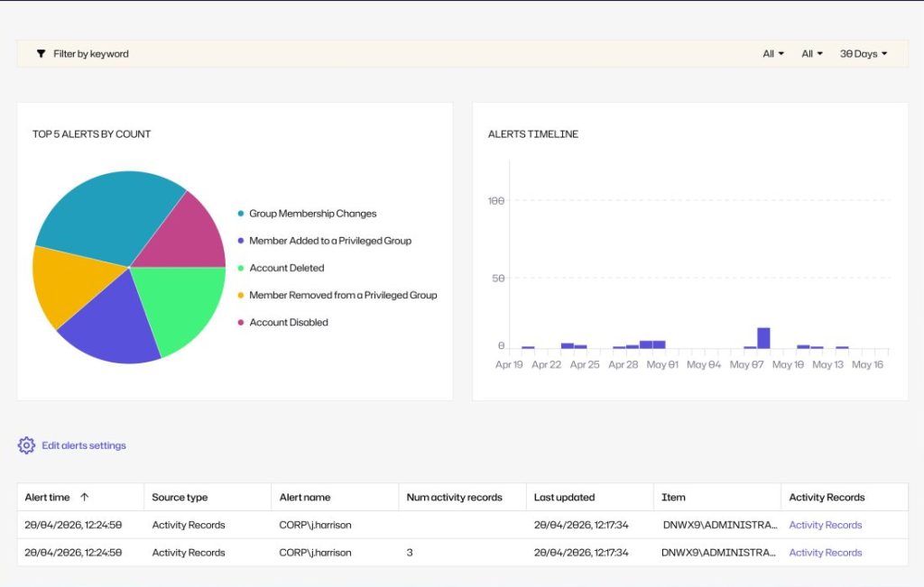This screenshot has height=587, width=924.
Task: Click the tallest bar in the Alerts Timeline
Action: pyautogui.click(x=763, y=338)
